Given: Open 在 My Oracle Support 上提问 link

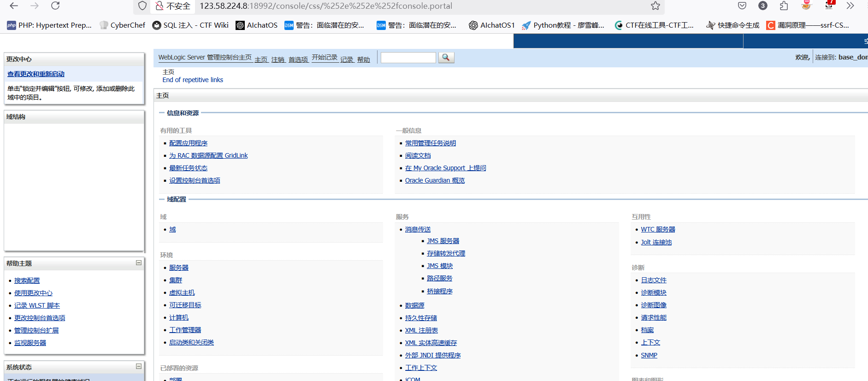Looking at the screenshot, I should (x=446, y=168).
